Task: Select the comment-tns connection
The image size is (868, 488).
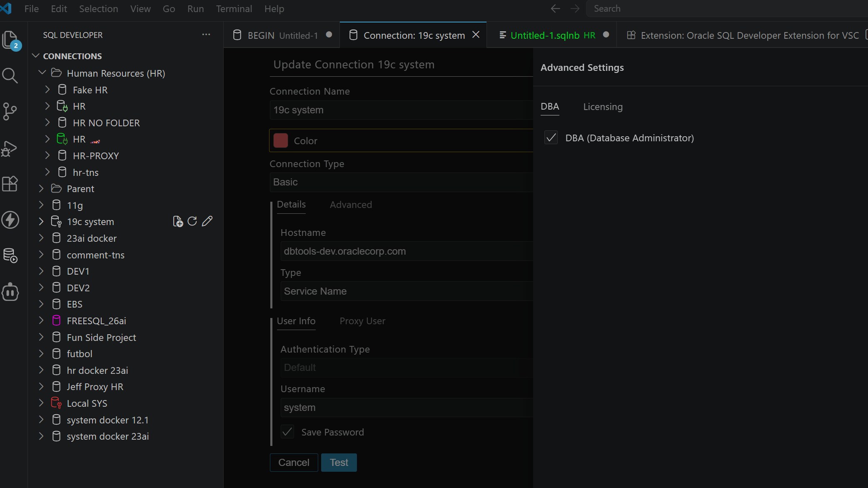Action: [125, 255]
